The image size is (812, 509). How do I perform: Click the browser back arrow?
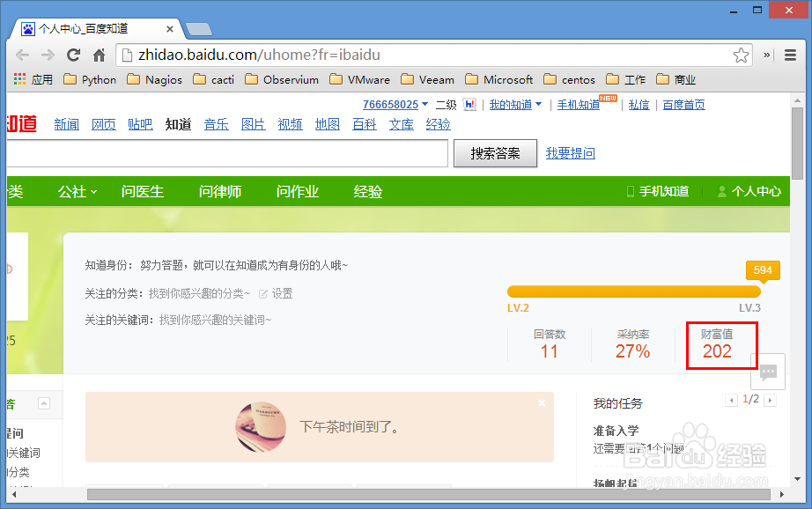coord(22,55)
